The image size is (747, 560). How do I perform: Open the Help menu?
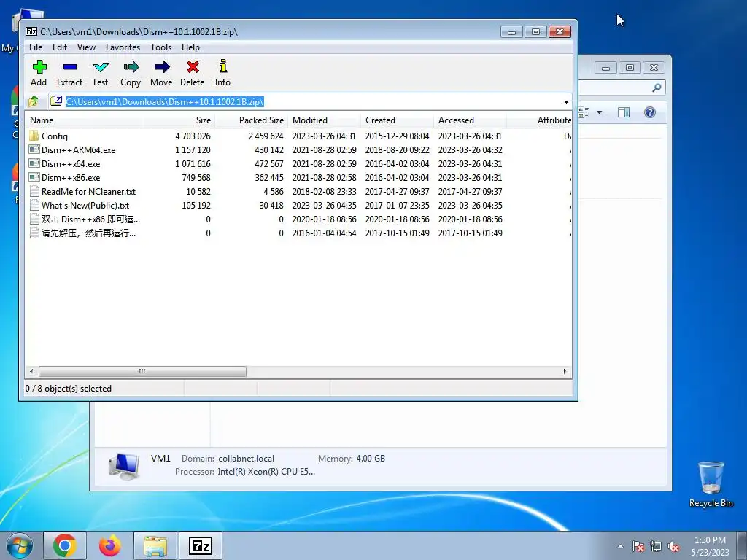[x=190, y=47]
